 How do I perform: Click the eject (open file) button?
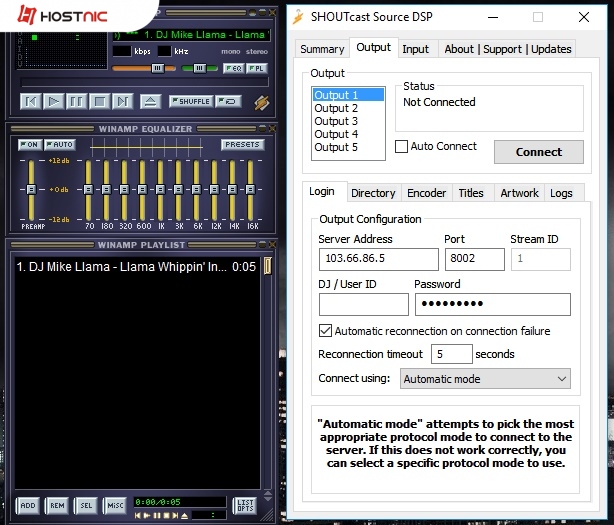tap(150, 101)
